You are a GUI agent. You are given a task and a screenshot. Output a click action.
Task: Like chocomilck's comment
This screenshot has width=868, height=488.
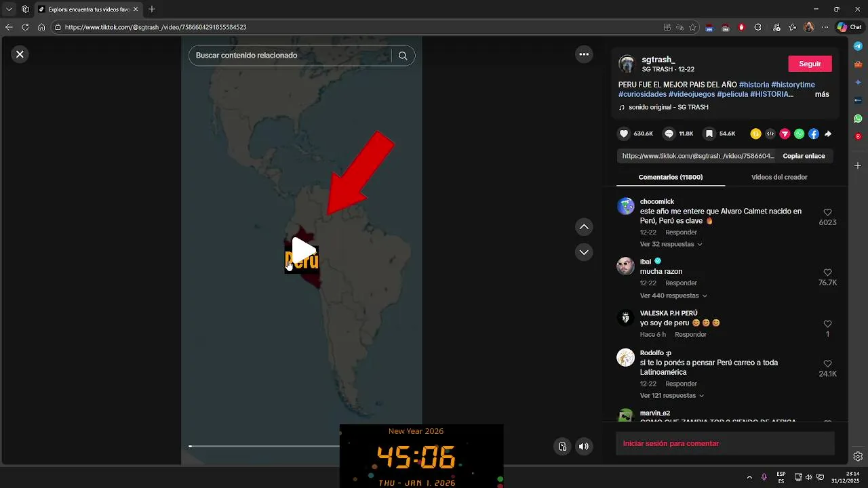827,212
